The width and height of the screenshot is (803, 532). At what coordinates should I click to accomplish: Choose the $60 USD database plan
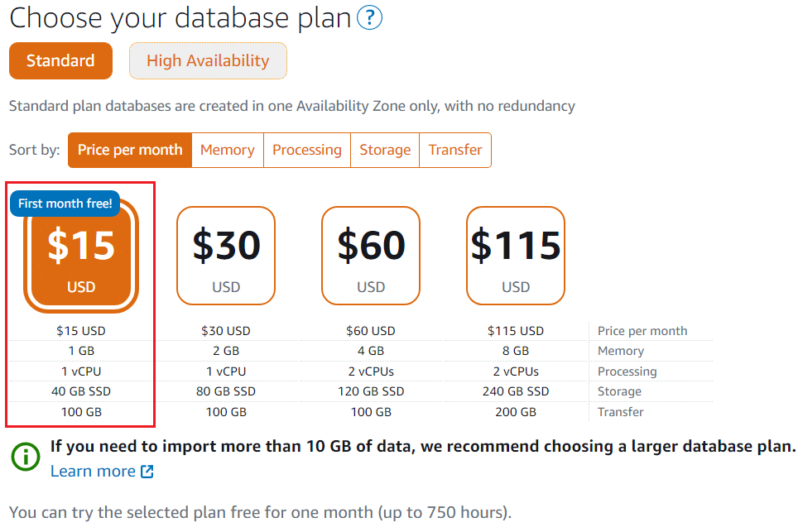(371, 256)
